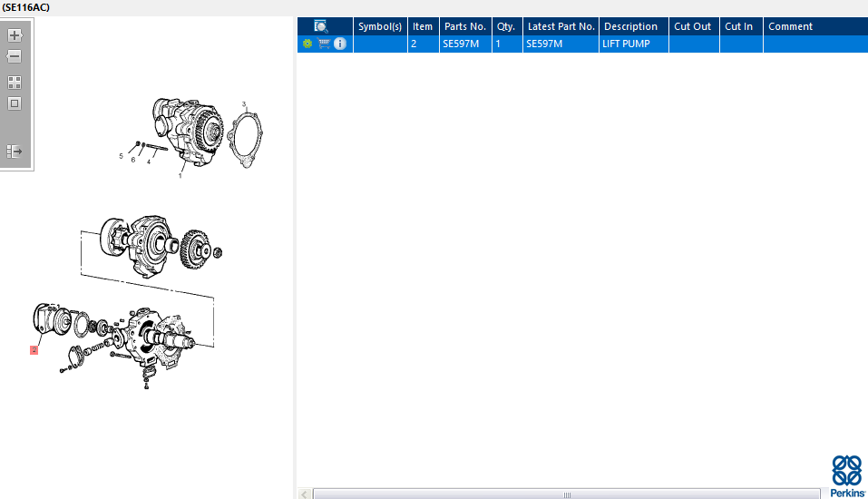Click the left arrow of horizontal scrollbar
The image size is (868, 499).
[305, 494]
